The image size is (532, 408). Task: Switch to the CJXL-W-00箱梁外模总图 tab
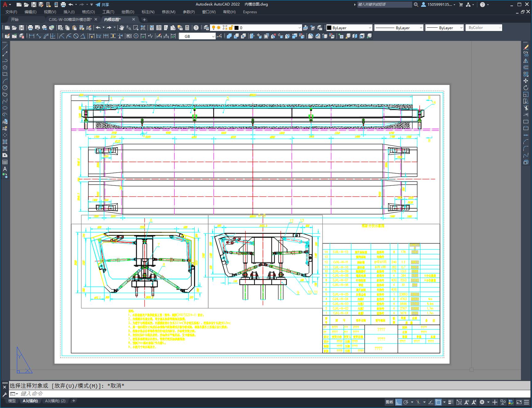click(x=70, y=19)
